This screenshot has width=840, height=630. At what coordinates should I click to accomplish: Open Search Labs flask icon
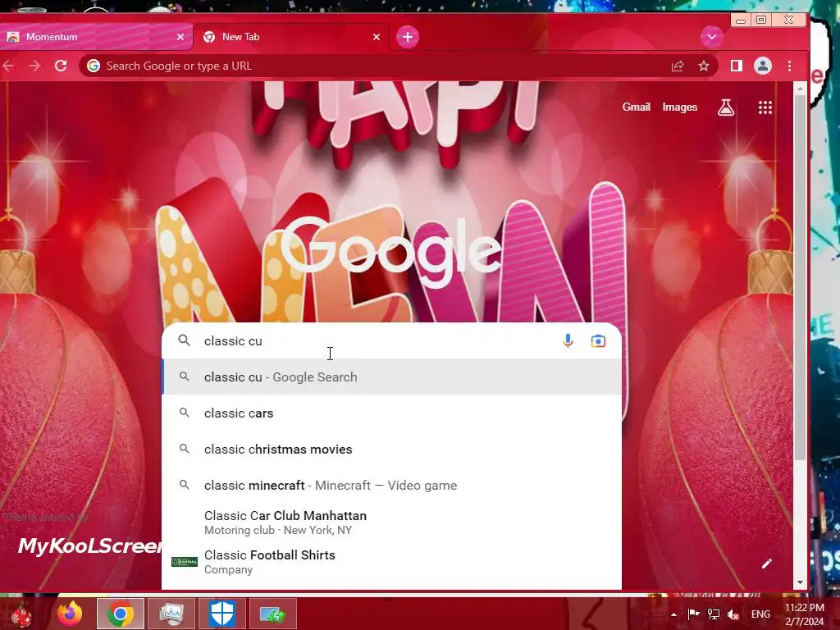pos(726,107)
